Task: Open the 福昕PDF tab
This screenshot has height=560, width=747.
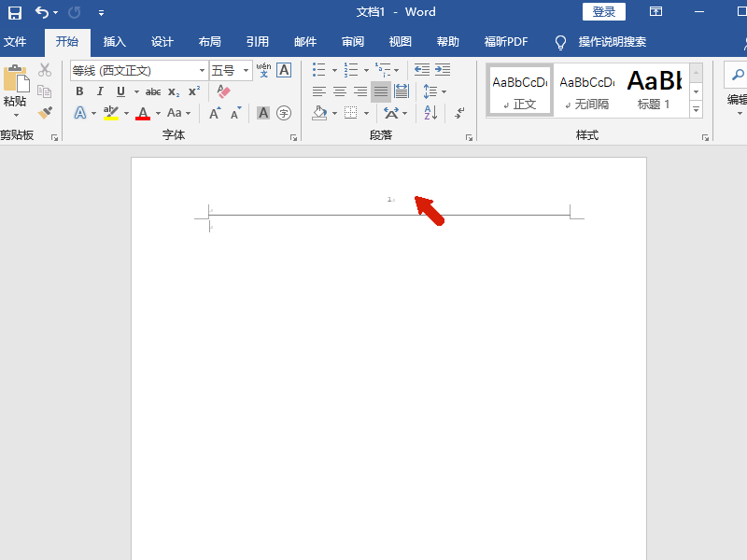Action: tap(506, 42)
